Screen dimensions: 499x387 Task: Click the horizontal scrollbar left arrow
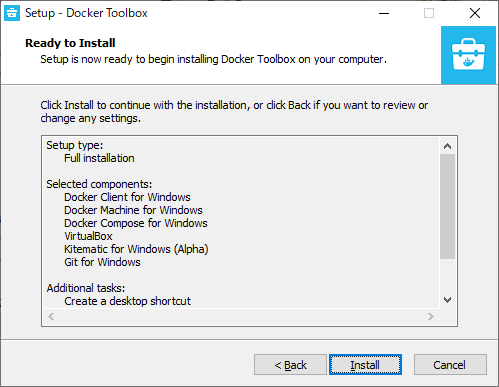coord(51,316)
